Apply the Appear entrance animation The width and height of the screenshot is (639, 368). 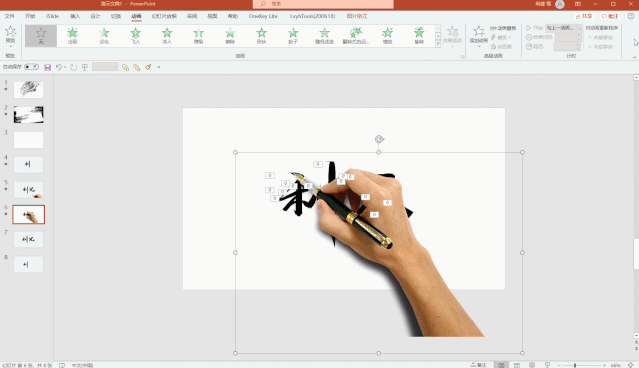[73, 35]
